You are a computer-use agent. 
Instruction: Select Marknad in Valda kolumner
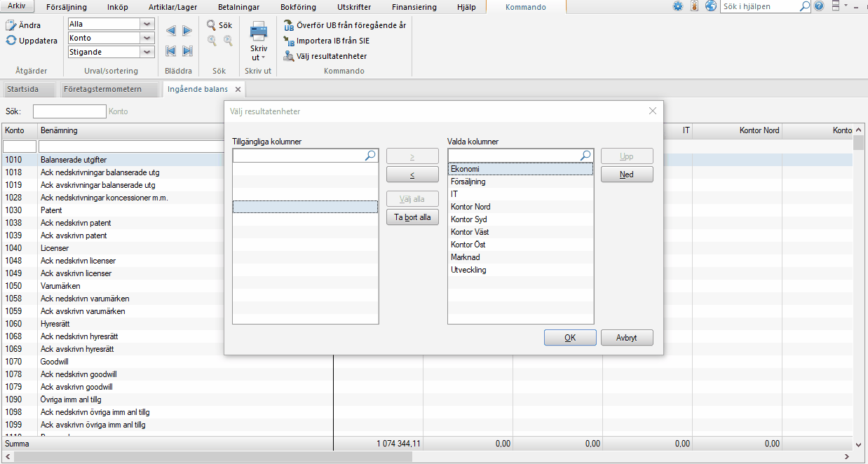[x=520, y=257]
